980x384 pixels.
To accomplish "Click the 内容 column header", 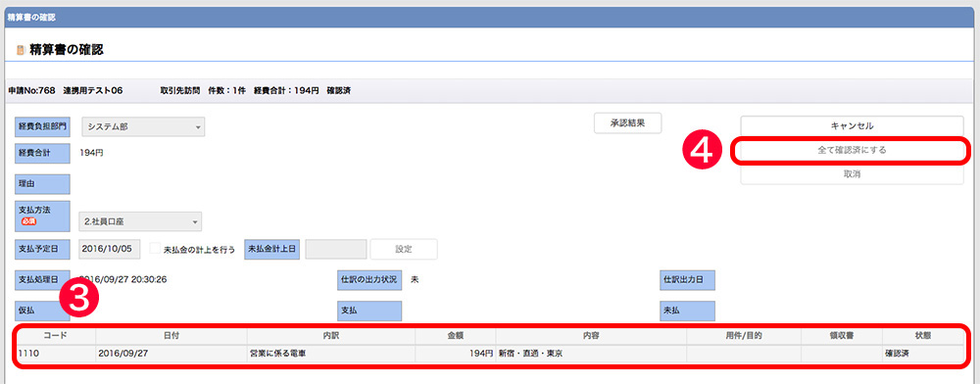I will 591,335.
